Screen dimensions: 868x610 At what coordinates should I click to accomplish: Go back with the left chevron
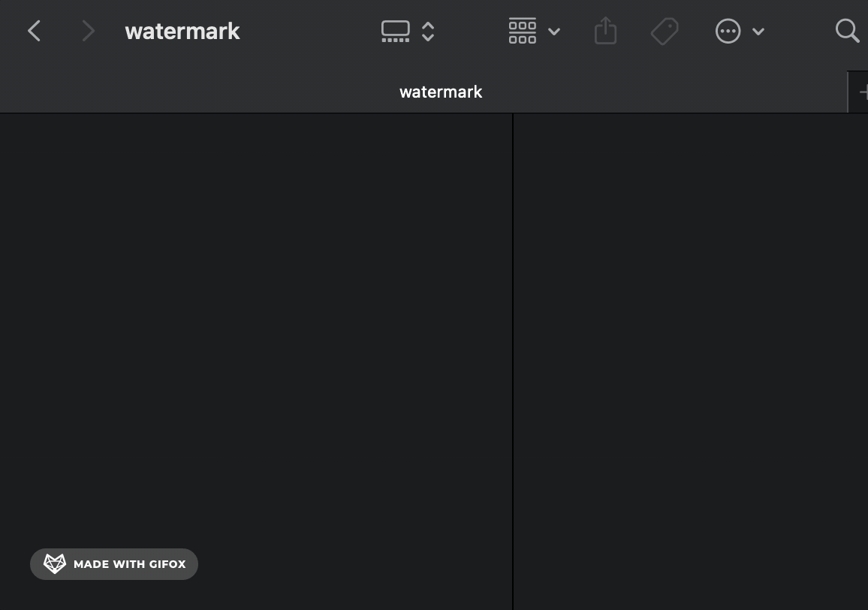click(34, 31)
